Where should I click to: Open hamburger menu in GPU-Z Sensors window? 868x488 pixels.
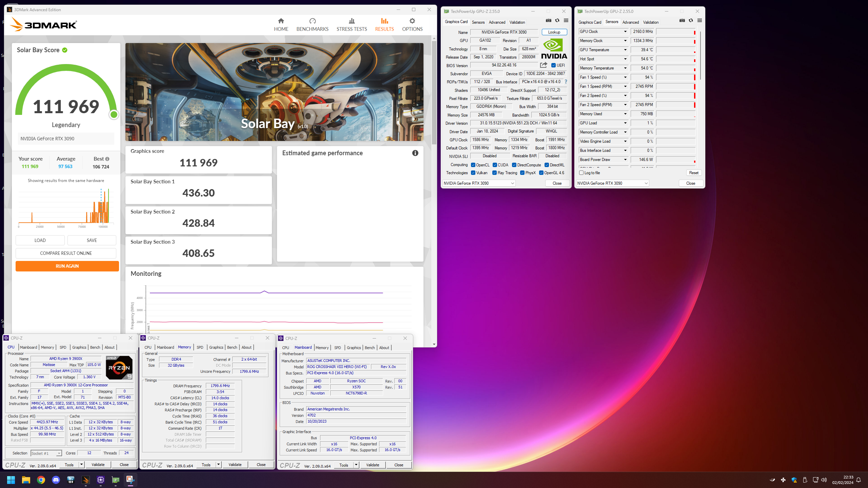coord(699,21)
